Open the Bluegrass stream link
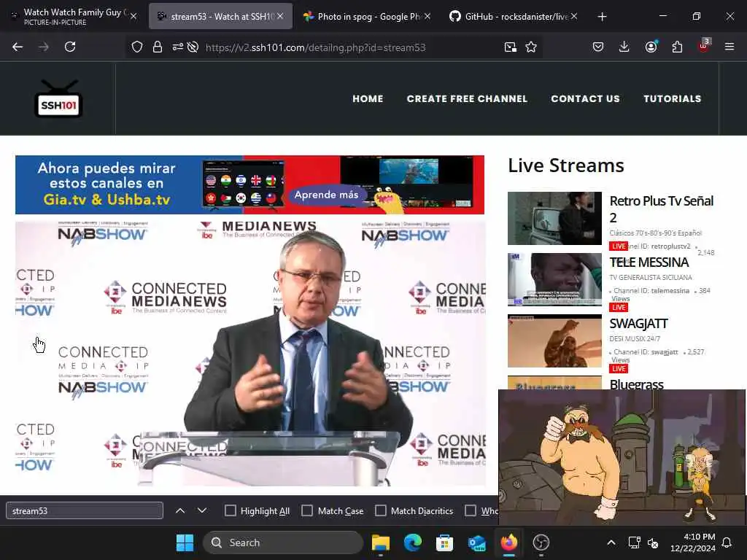This screenshot has height=560, width=747. 636,384
